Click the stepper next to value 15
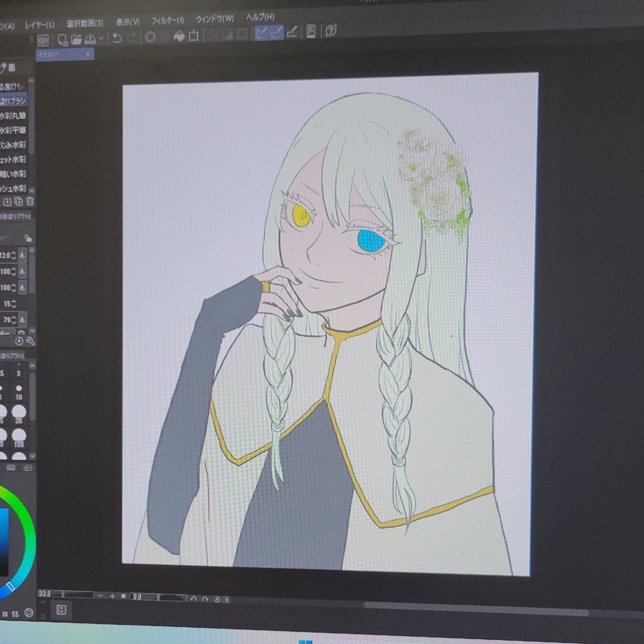Viewport: 644px width, 644px height. point(14,303)
